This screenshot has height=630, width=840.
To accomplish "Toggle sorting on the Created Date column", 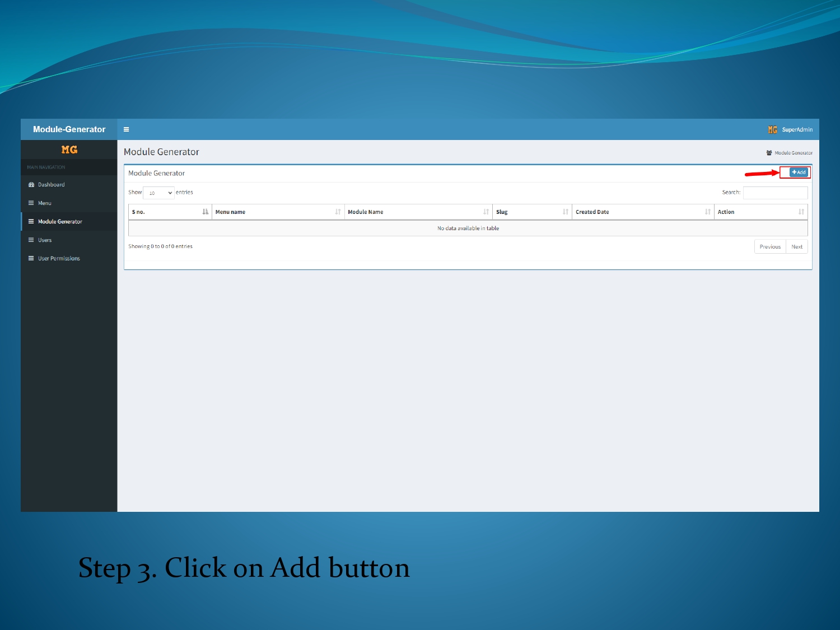I will coord(707,212).
